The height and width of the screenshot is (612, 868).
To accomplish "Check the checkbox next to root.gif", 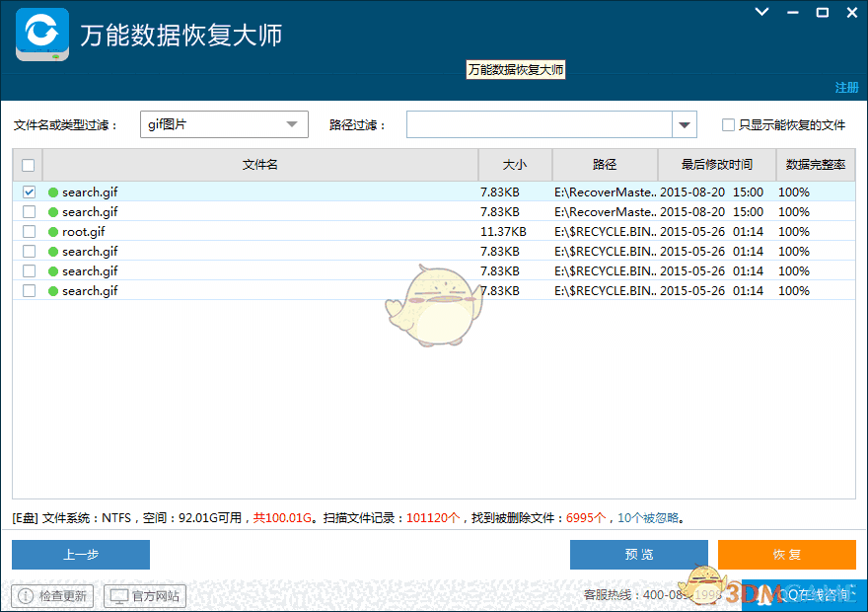I will coord(29,231).
